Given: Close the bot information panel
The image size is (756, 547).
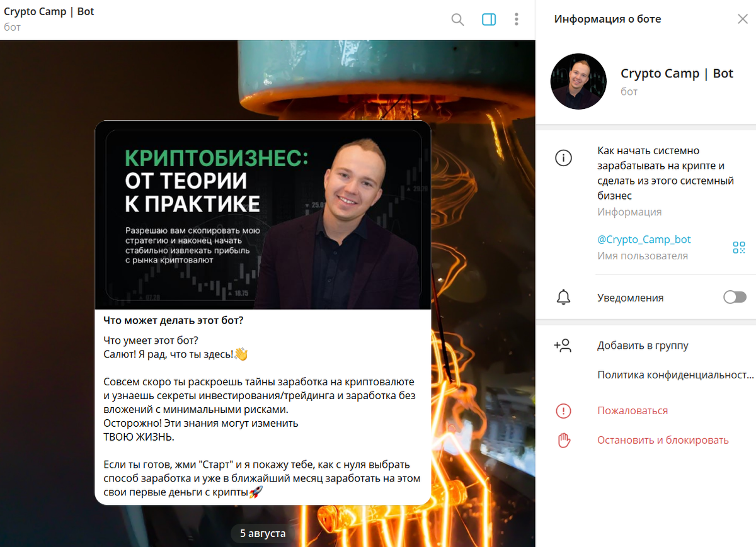Looking at the screenshot, I should coord(743,19).
